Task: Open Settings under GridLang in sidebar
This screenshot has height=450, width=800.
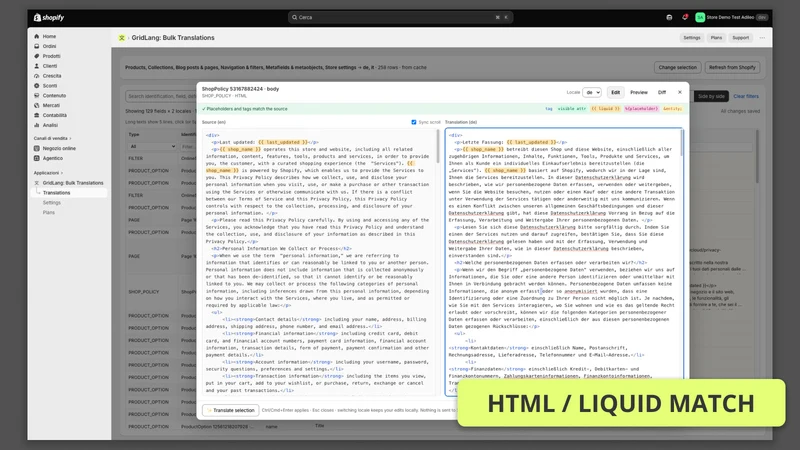Action: [52, 203]
